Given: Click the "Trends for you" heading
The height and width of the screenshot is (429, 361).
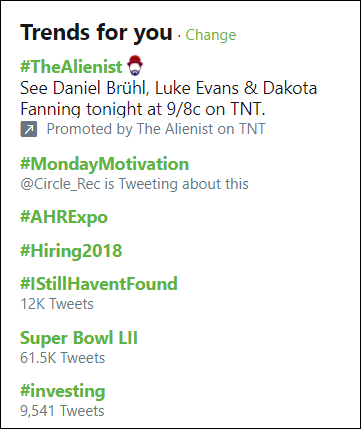Looking at the screenshot, I should (96, 33).
